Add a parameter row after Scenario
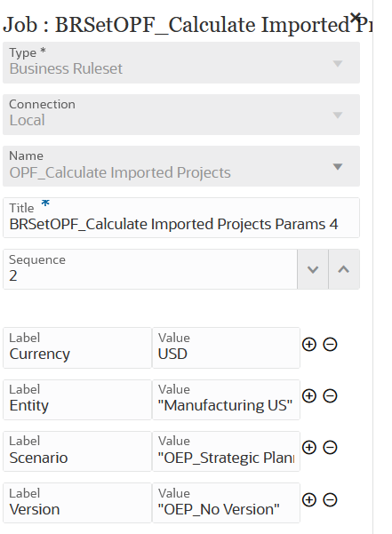The width and height of the screenshot is (392, 534). coord(309,447)
